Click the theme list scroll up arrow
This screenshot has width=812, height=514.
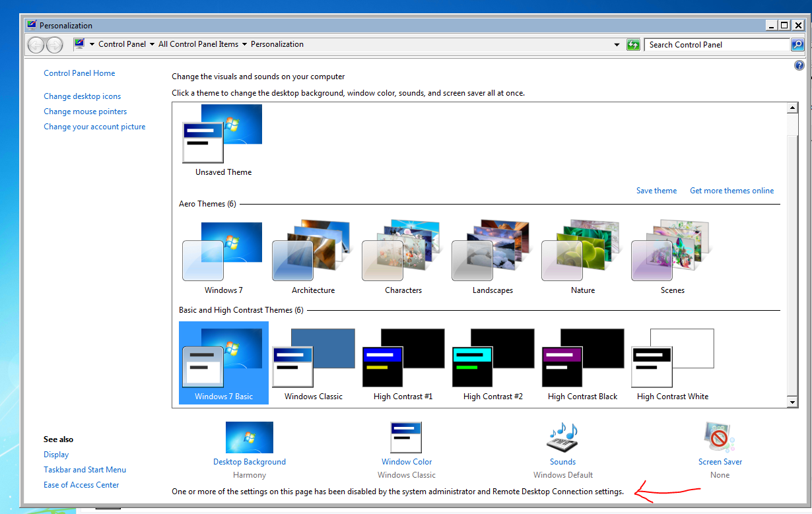pos(793,109)
